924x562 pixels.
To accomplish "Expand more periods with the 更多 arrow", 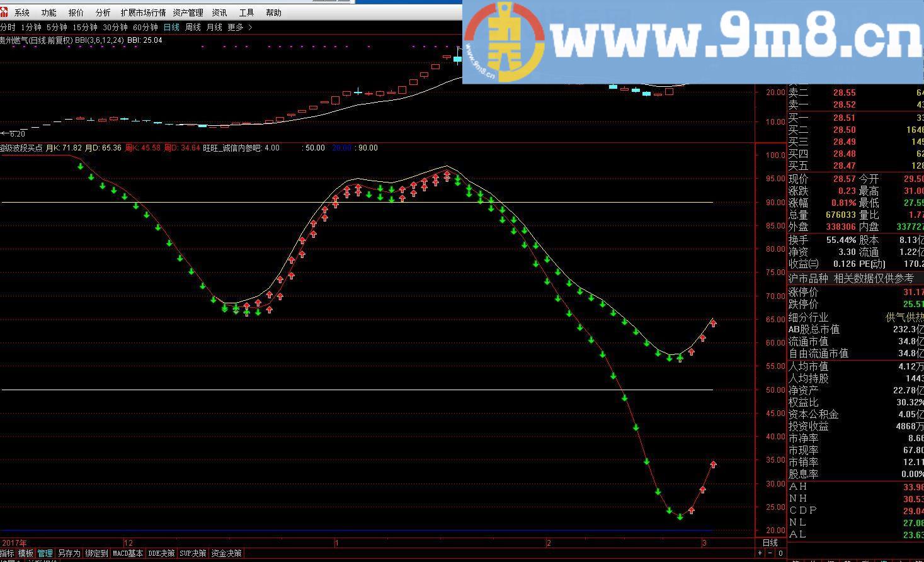I will (250, 27).
